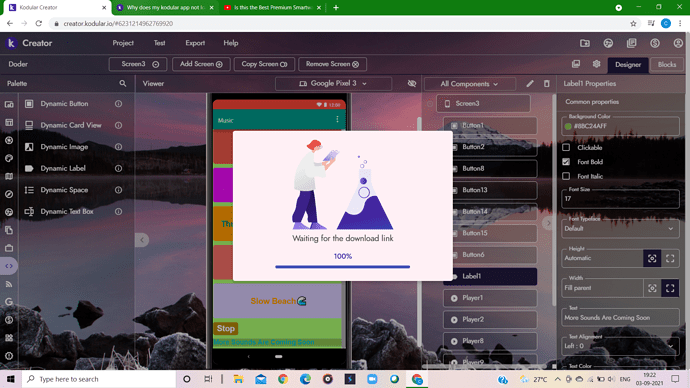The width and height of the screenshot is (690, 388).
Task: Toggle the Clickable checkbox
Action: [566, 147]
